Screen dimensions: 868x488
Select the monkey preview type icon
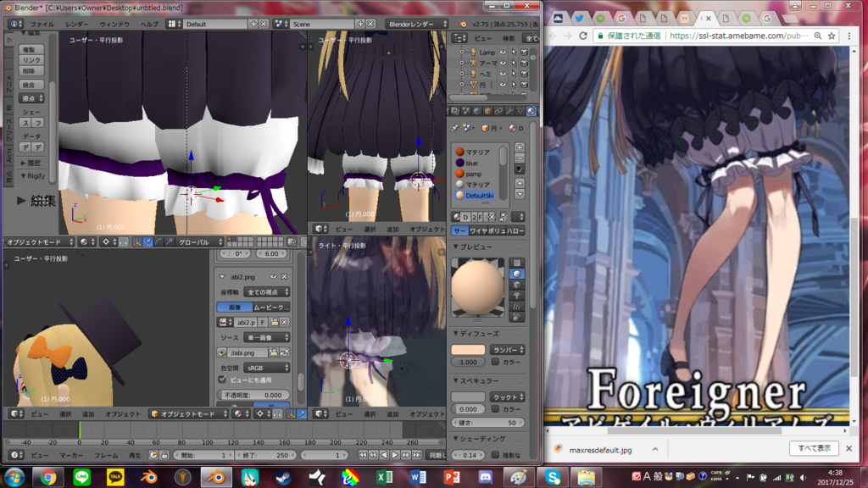(x=516, y=296)
